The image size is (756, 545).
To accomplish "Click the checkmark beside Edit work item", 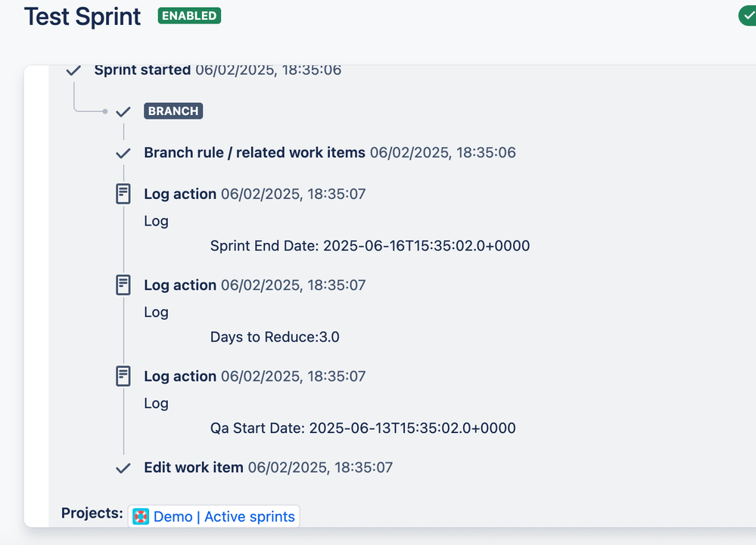I will [x=123, y=468].
